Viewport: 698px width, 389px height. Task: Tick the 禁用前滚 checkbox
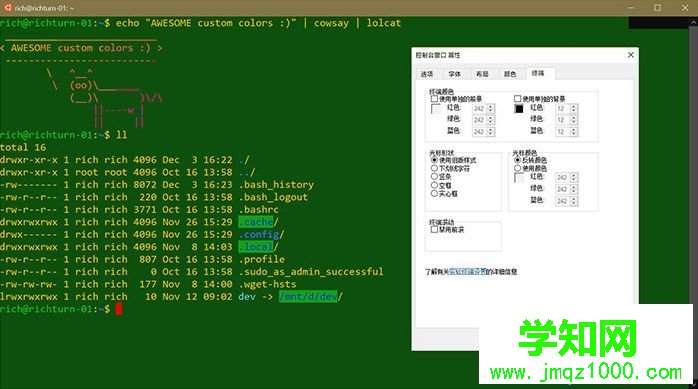click(x=434, y=230)
